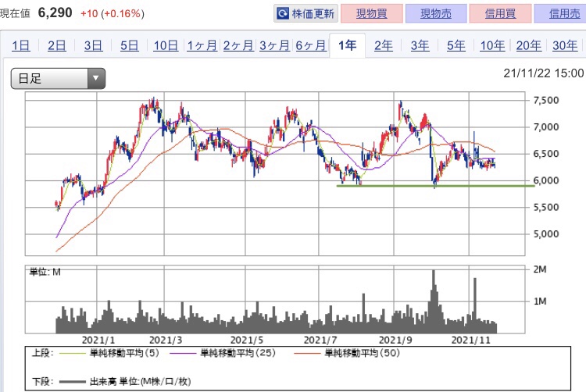Click the green support line on chart

pos(435,186)
